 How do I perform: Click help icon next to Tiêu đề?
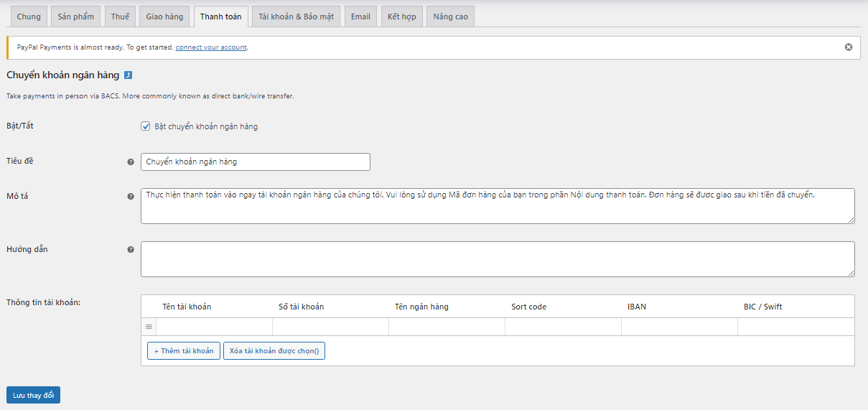[x=131, y=162]
